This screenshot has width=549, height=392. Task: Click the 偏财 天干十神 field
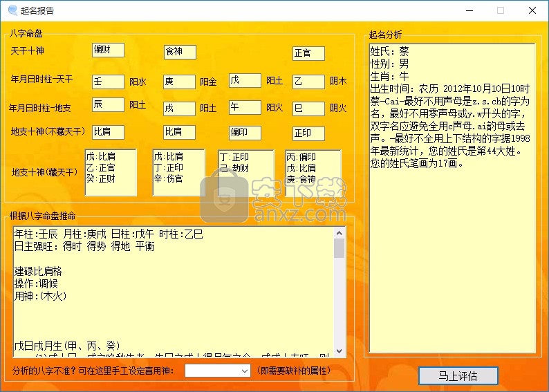[108, 50]
